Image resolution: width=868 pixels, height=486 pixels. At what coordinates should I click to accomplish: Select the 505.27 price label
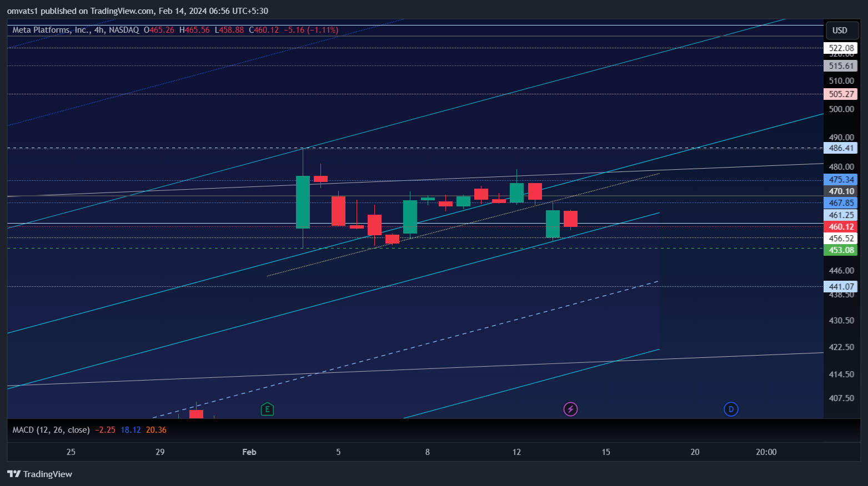[x=841, y=94]
